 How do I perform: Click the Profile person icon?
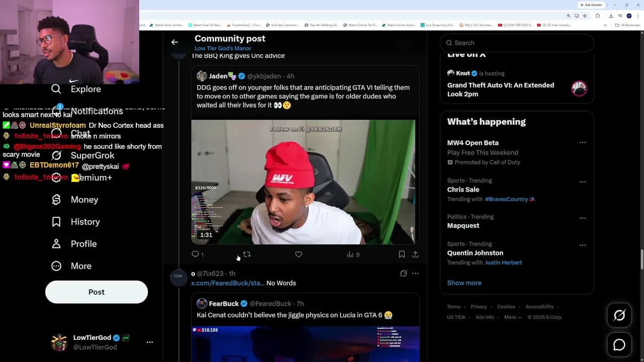(56, 244)
